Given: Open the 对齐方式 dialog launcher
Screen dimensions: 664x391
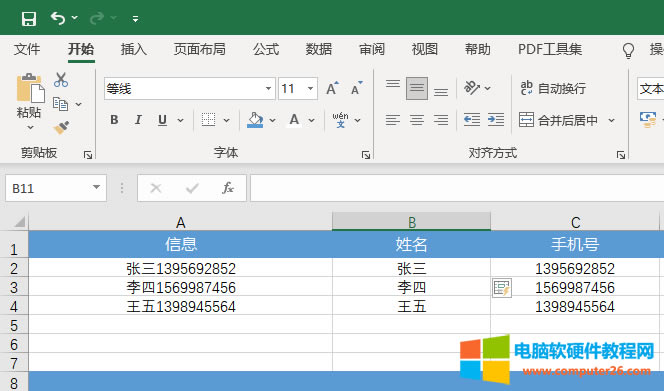Looking at the screenshot, I should coord(621,155).
